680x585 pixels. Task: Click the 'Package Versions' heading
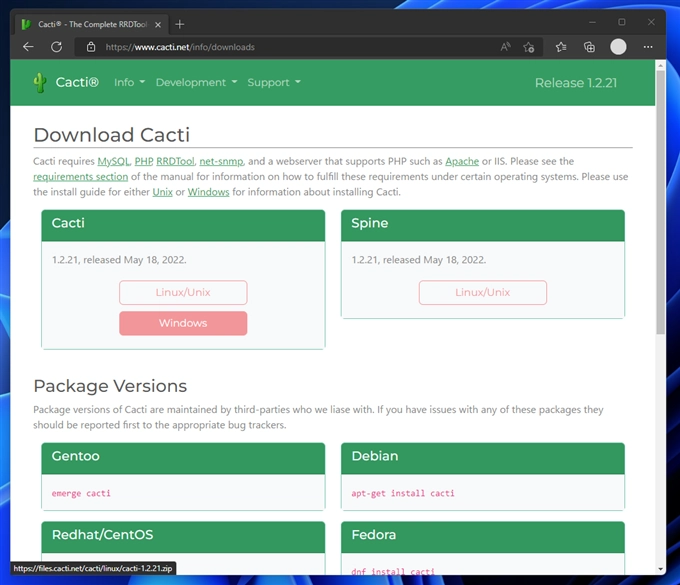[x=110, y=386]
